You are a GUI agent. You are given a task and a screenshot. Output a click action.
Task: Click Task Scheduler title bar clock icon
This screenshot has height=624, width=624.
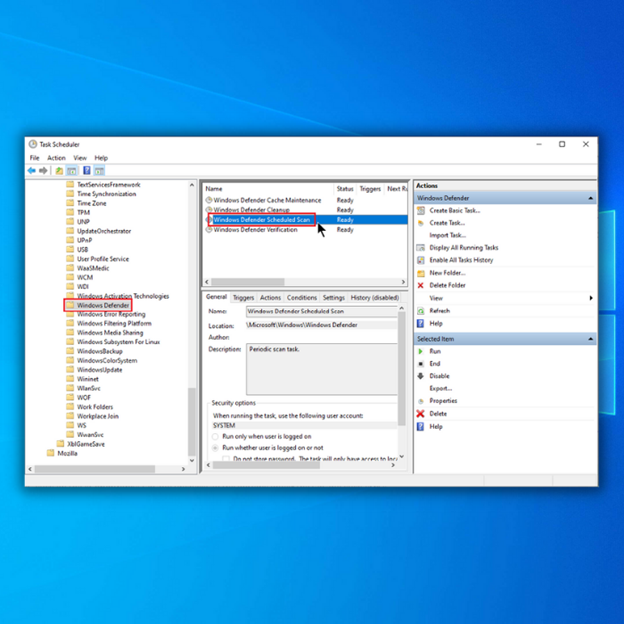33,144
